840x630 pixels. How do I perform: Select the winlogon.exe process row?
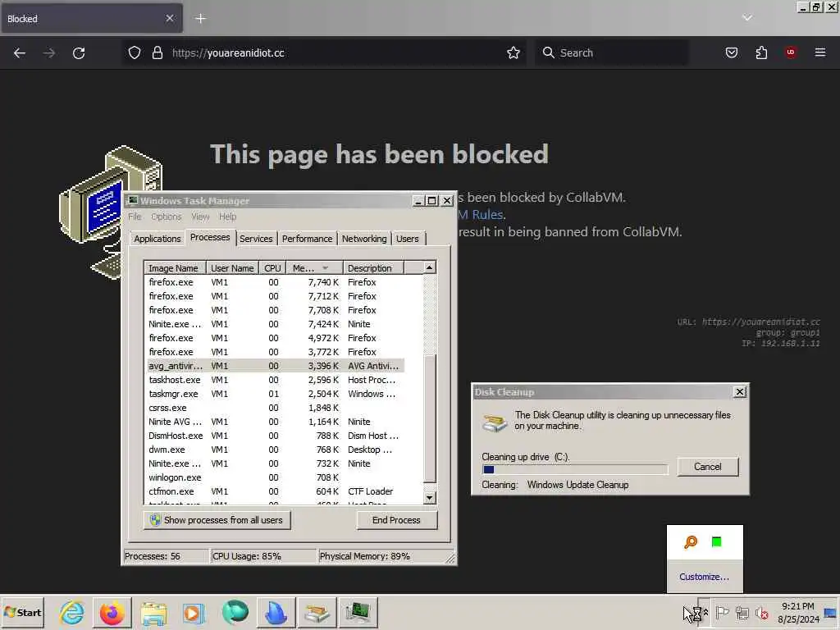coord(276,477)
